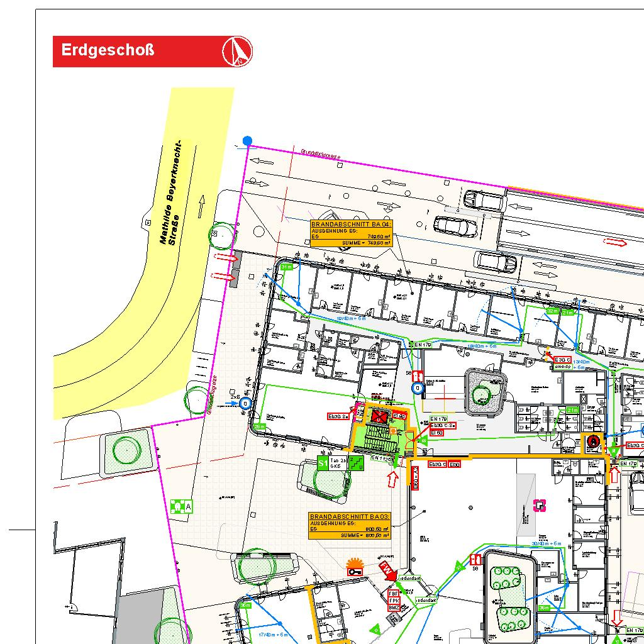The height and width of the screenshot is (644, 644).
Task: Click the red crossed elevator symbol
Action: (379, 416)
